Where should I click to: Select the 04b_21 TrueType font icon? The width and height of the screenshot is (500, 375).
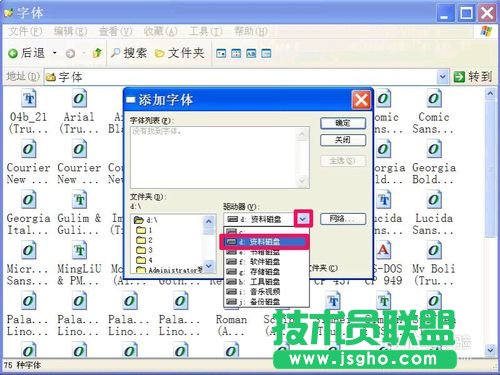coord(29,99)
